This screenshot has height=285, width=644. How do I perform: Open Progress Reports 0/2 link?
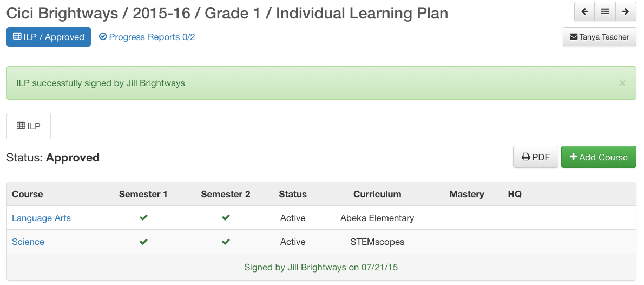147,37
